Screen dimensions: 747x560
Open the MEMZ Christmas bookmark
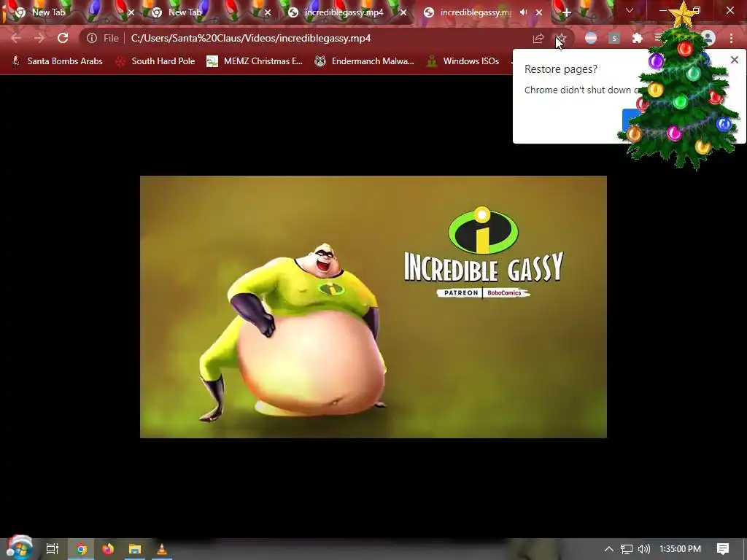coord(255,61)
